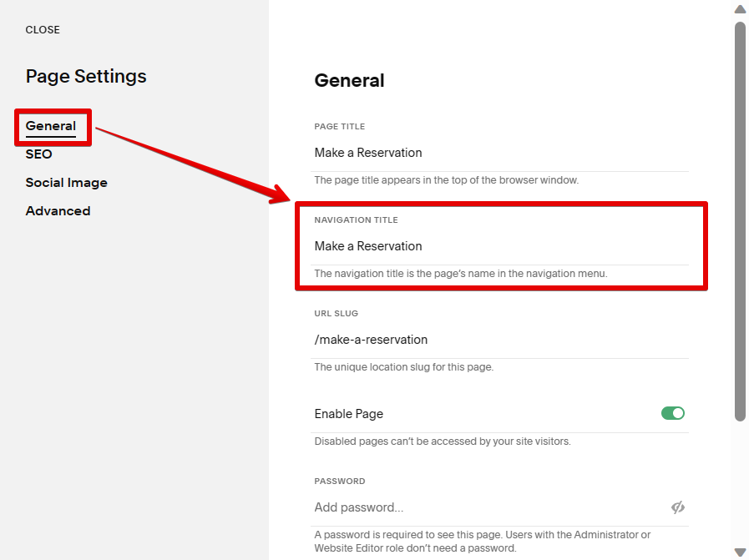Click the scrollbar up arrow
Viewport: 749px width, 560px height.
pos(740,10)
